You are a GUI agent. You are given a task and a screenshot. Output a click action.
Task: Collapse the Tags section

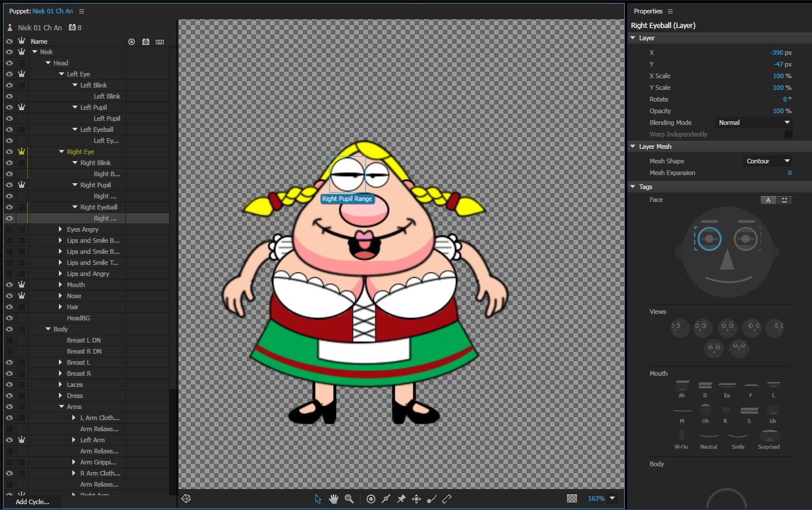(x=633, y=187)
